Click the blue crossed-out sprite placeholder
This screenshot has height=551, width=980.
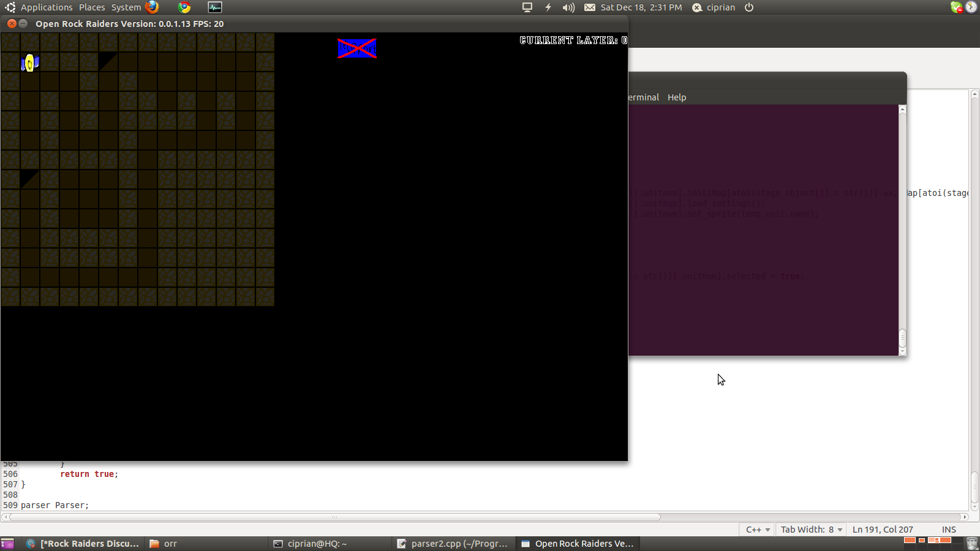pos(357,48)
